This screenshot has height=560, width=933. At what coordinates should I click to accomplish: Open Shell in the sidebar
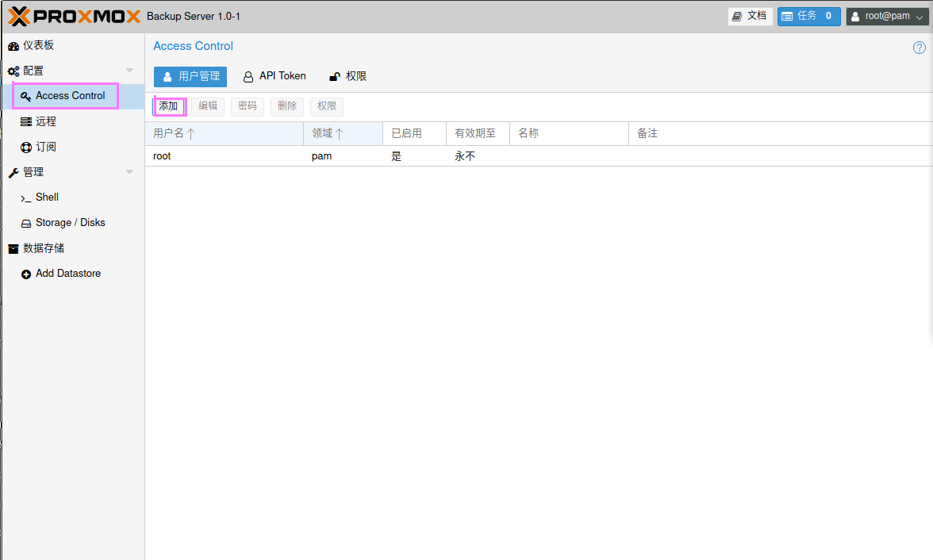pos(73,198)
